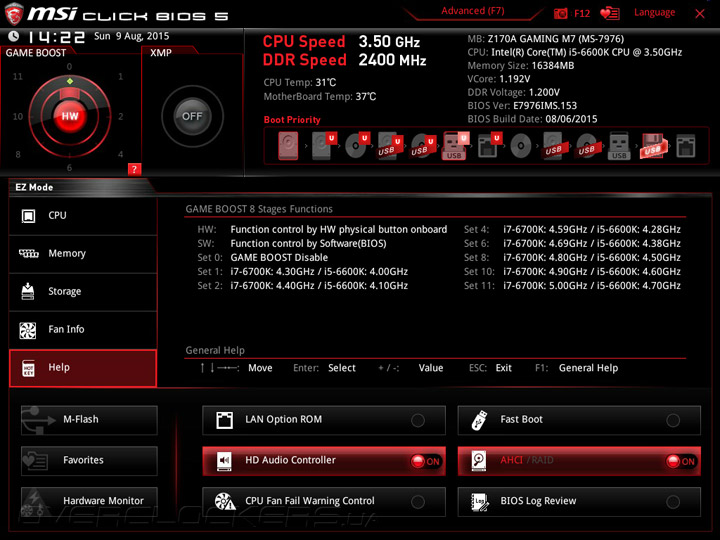Click the EZ Mode label
The height and width of the screenshot is (540, 720).
pyautogui.click(x=34, y=187)
